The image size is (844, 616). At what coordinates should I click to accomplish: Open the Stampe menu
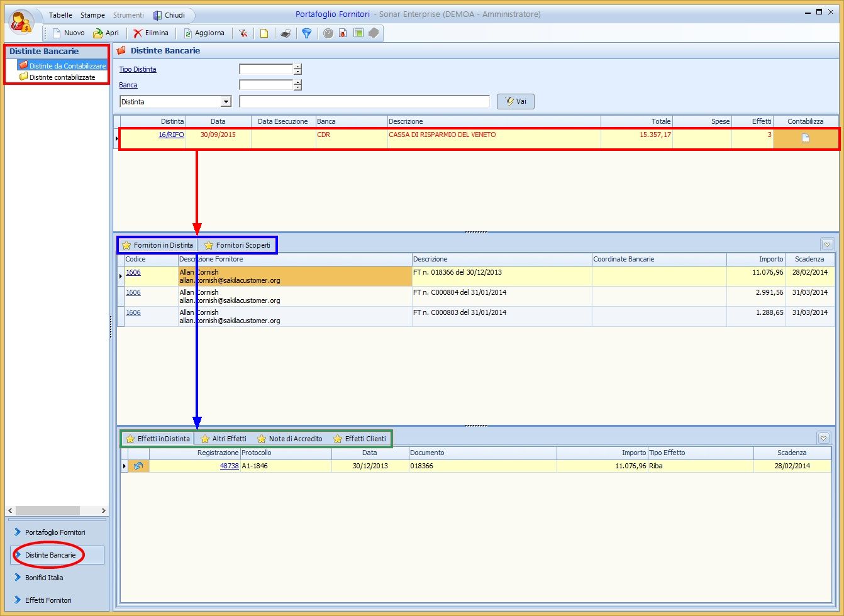coord(92,15)
